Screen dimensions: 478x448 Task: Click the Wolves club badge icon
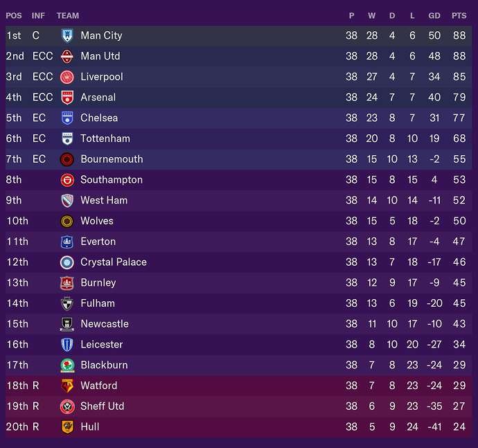coord(67,221)
